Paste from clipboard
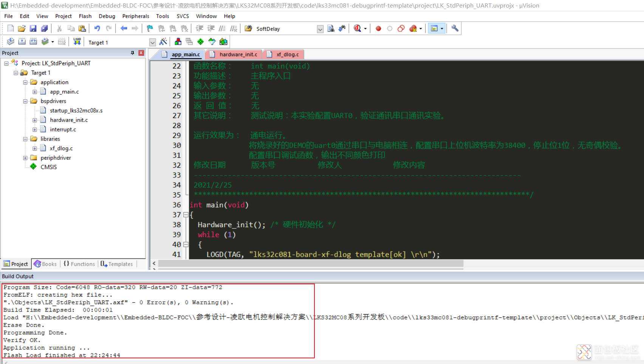The width and height of the screenshot is (644, 364). point(82,28)
